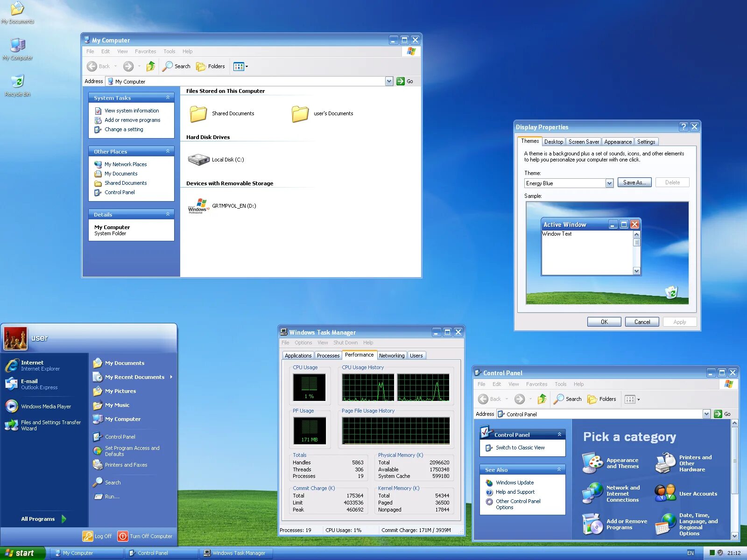Click Add or remove programs link
747x560 pixels.
point(132,120)
